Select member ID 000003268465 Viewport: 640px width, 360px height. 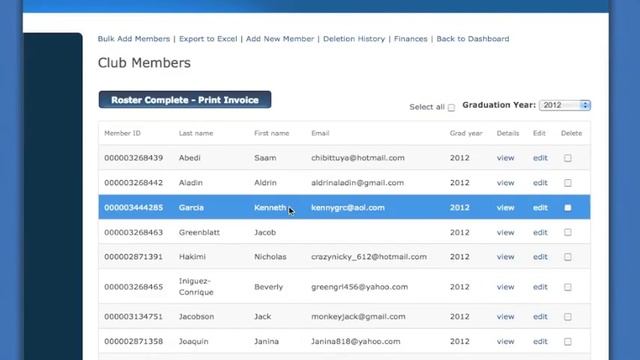pos(133,287)
